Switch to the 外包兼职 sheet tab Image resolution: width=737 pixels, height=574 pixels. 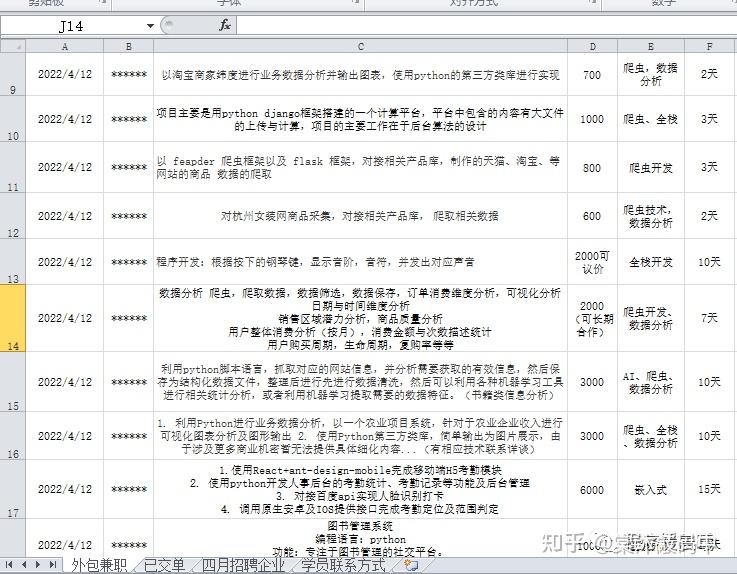99,565
